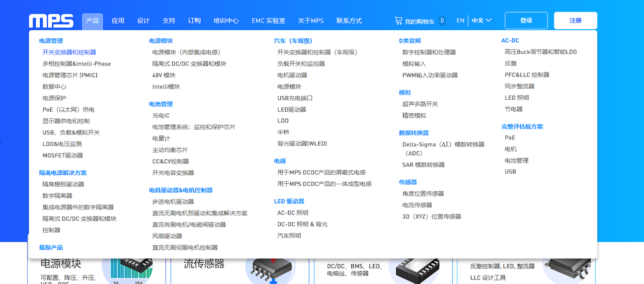
Task: Open 数字隔离器 link
Action: (57, 196)
